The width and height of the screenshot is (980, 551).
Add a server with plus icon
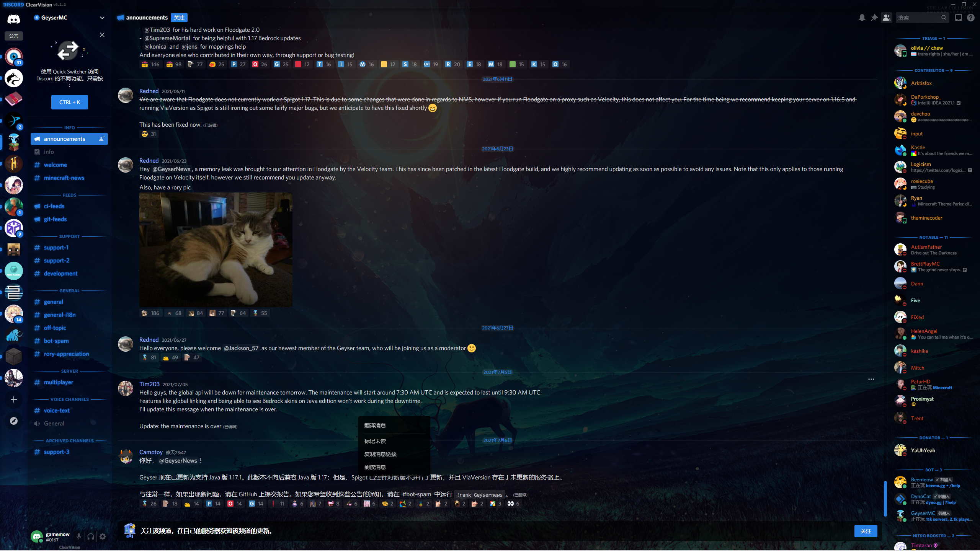pyautogui.click(x=14, y=399)
